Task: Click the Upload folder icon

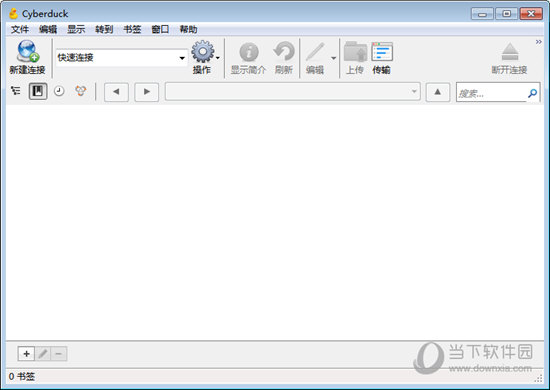Action: click(x=355, y=52)
